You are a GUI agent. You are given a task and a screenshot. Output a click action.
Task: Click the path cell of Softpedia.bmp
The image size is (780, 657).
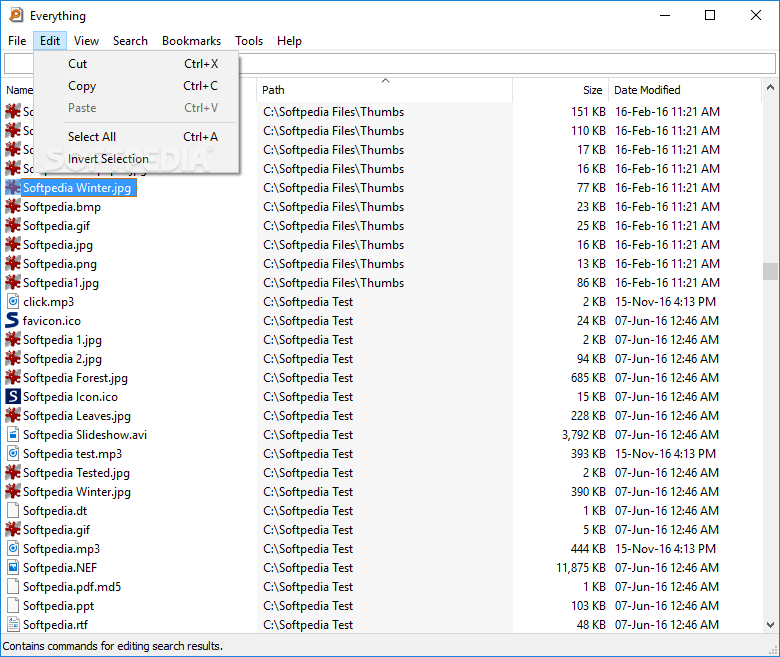point(333,207)
